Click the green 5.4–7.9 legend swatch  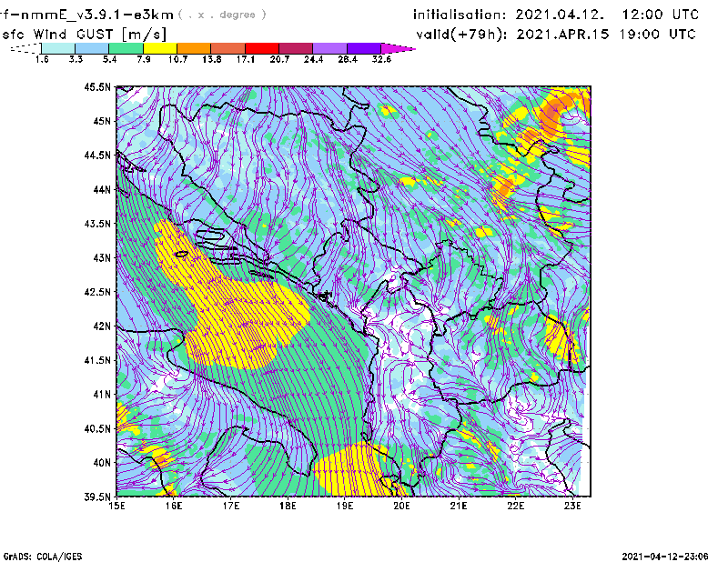pos(126,48)
